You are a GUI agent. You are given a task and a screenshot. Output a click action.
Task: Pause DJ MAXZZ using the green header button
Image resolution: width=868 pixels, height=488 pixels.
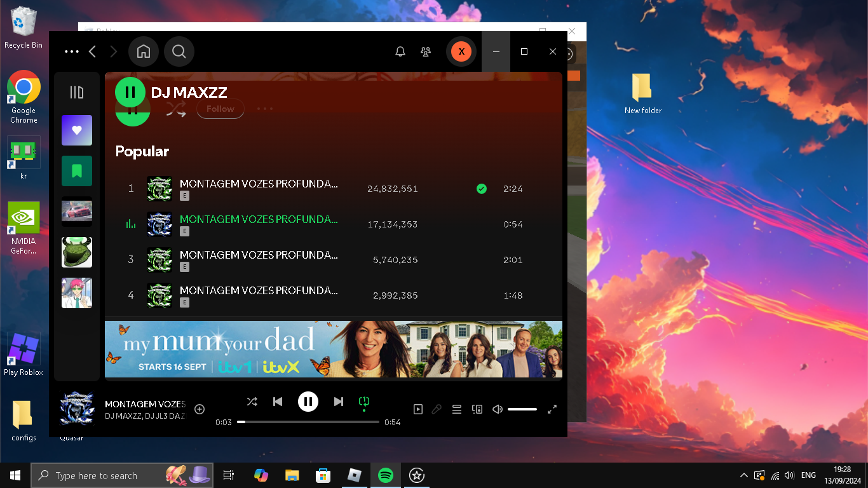point(130,92)
